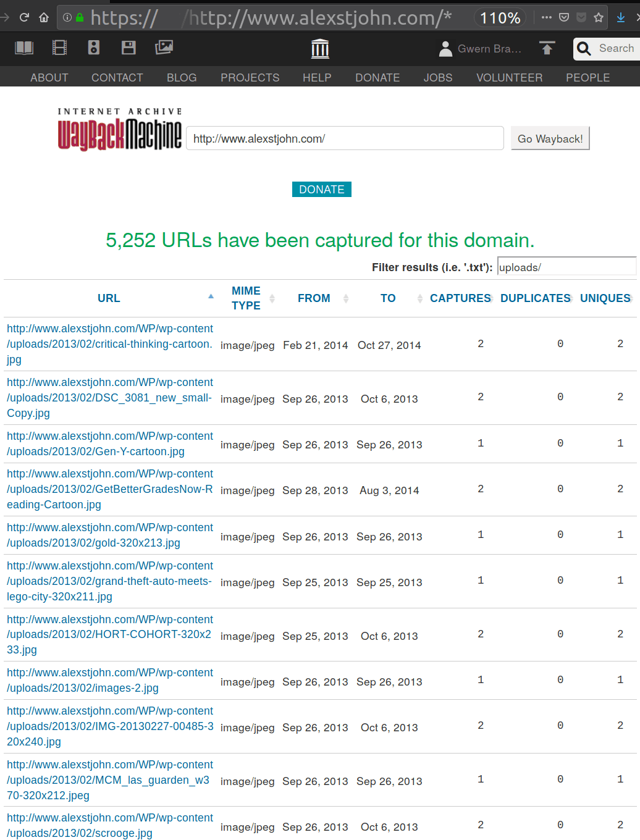Image resolution: width=640 pixels, height=840 pixels.
Task: Open the page actions three-dot menu
Action: click(x=547, y=17)
